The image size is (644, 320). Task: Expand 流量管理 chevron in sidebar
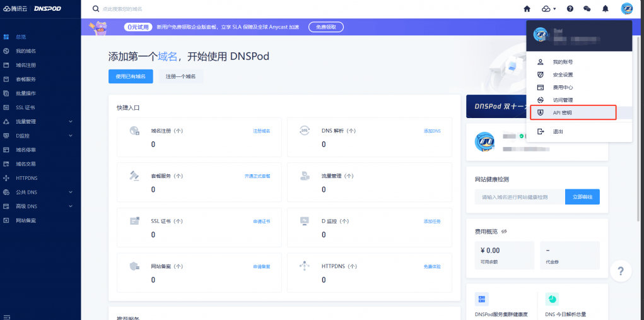point(71,122)
